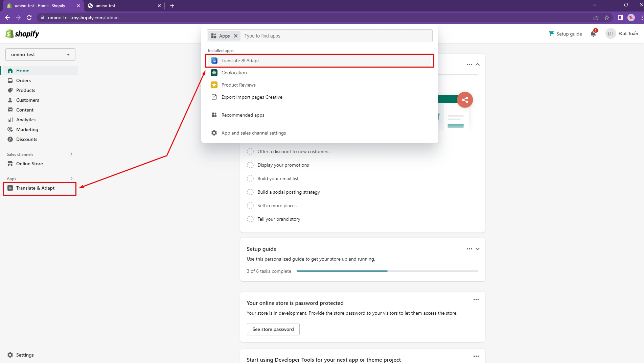Mark 'Tell your brand story' task circle
644x363 pixels.
(x=250, y=219)
